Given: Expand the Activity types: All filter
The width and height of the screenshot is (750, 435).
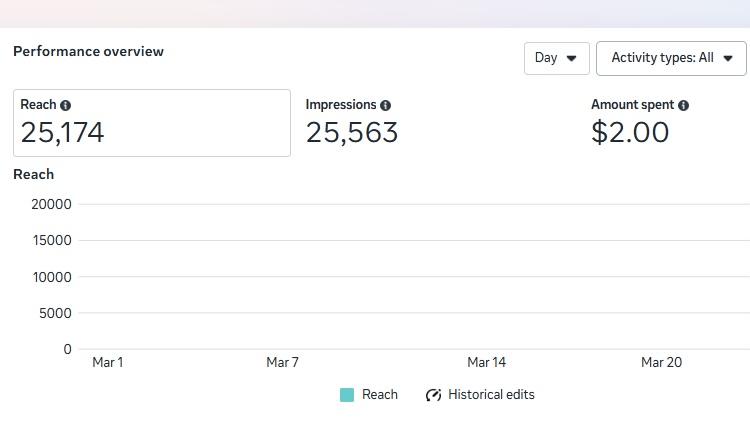Looking at the screenshot, I should (x=671, y=58).
